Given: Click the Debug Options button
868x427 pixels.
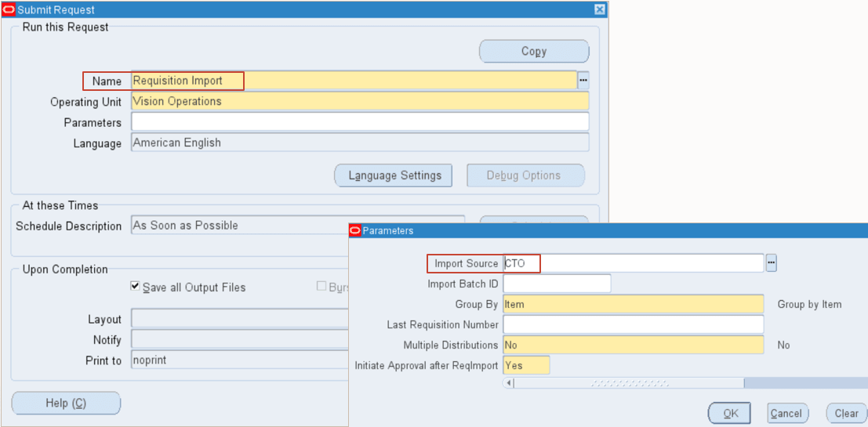Looking at the screenshot, I should tap(526, 176).
